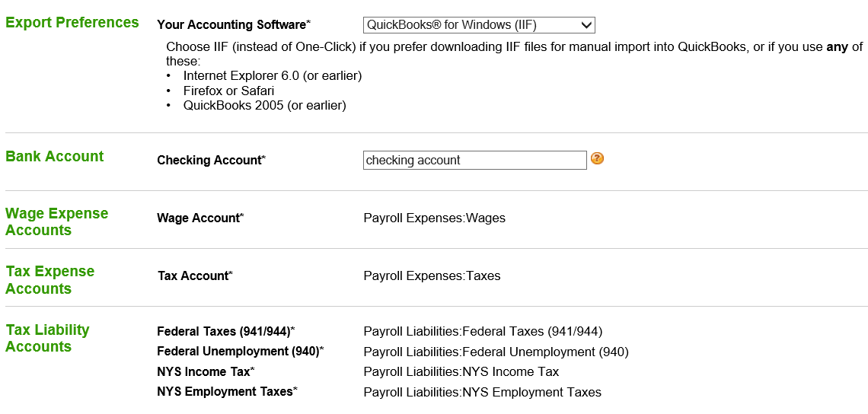Click the Wage Account label
Image resolution: width=868 pixels, height=414 pixels.
click(x=200, y=218)
